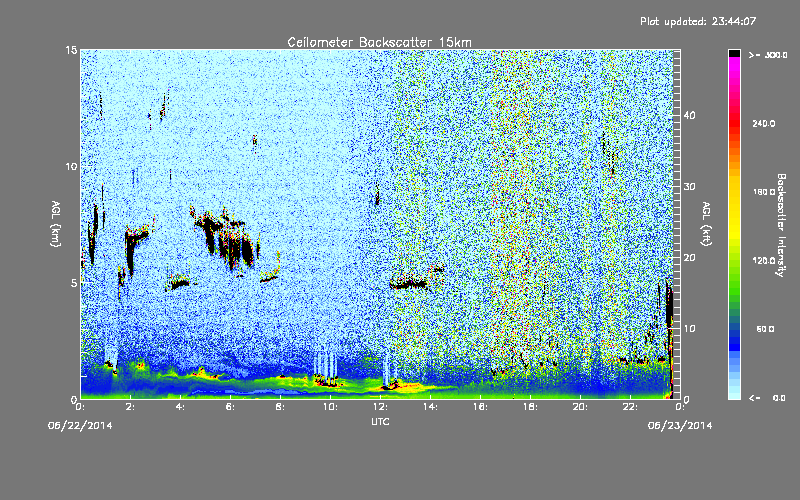Click the 2: hour tick on the time axis
Image resolution: width=800 pixels, height=500 pixels.
click(x=131, y=407)
